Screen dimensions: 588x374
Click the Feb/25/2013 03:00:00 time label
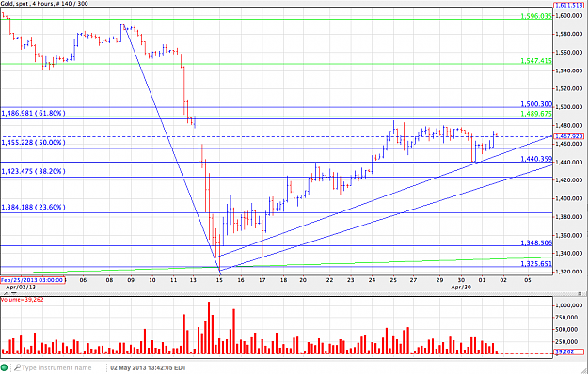pos(33,280)
